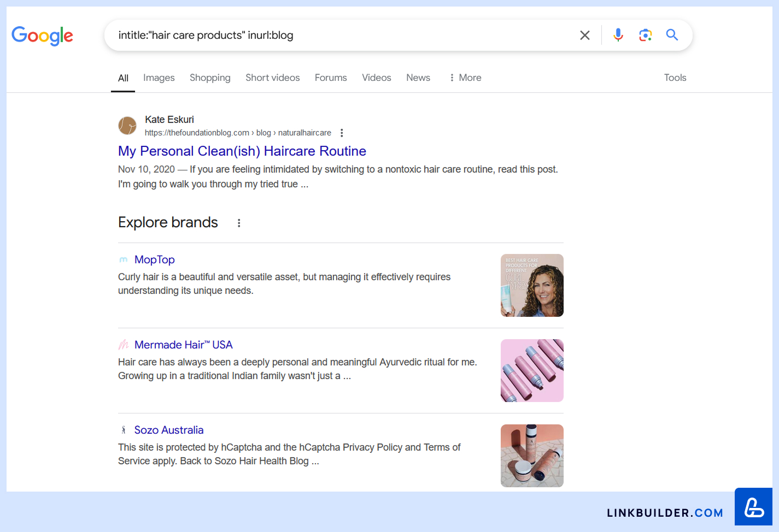Screen dimensions: 779x532
Task: Open the News tab
Action: 418,78
